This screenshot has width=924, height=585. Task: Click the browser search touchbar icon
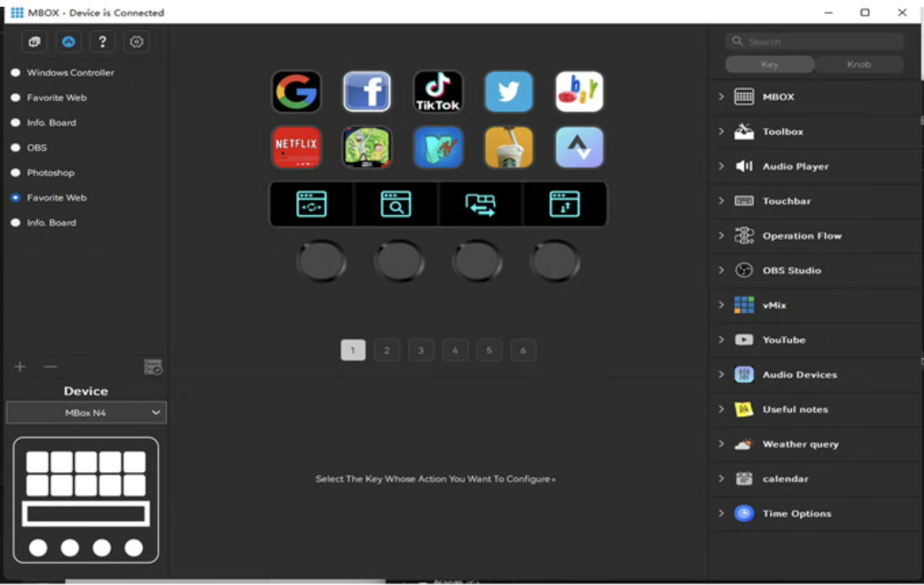(395, 204)
